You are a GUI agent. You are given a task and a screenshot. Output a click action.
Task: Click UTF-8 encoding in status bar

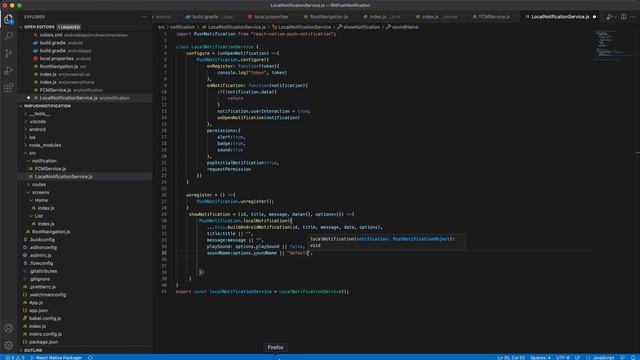tap(562, 358)
